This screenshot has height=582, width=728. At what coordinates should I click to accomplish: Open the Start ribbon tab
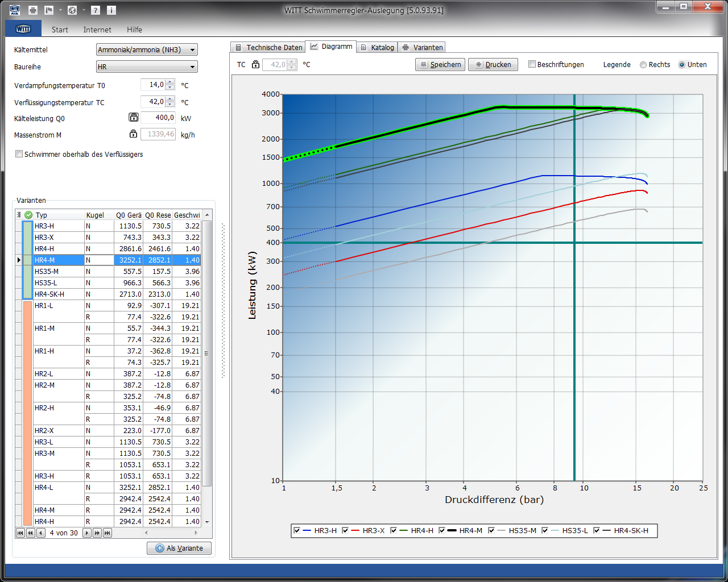[x=60, y=30]
